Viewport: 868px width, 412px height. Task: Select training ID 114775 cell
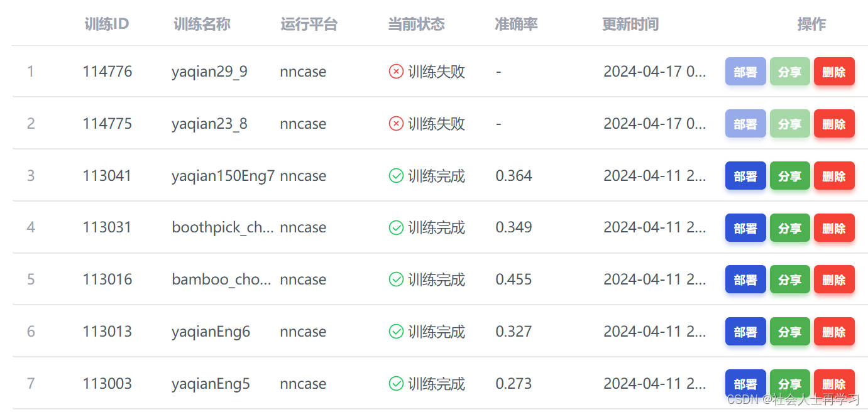[107, 124]
